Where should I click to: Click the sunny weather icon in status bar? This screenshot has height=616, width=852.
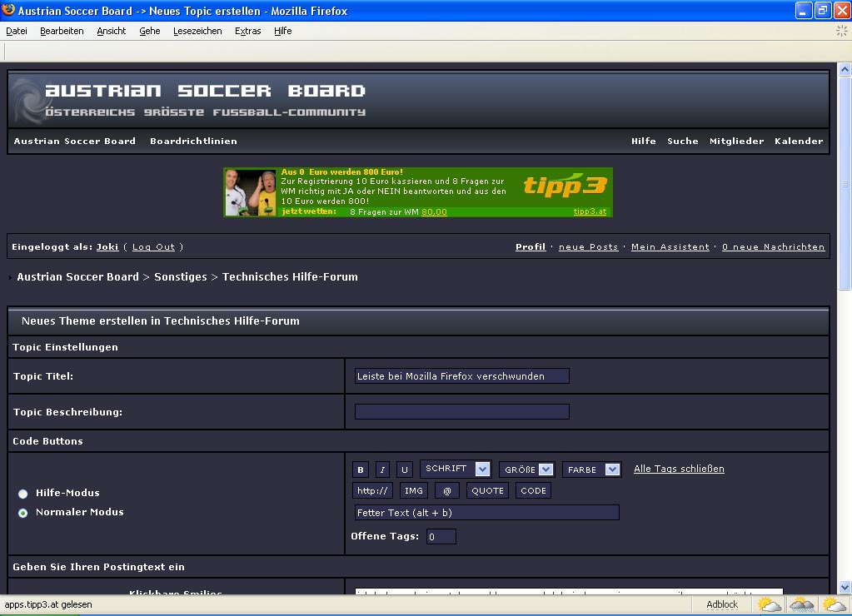(x=769, y=604)
